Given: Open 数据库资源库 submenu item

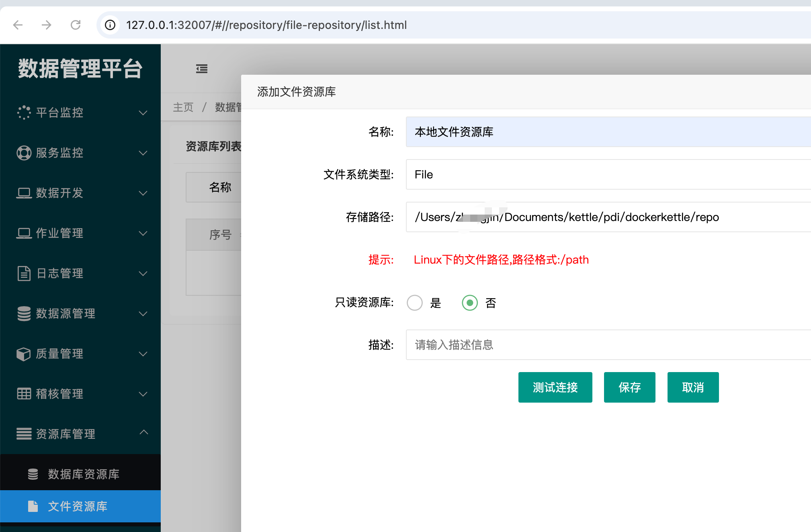Looking at the screenshot, I should pyautogui.click(x=84, y=474).
